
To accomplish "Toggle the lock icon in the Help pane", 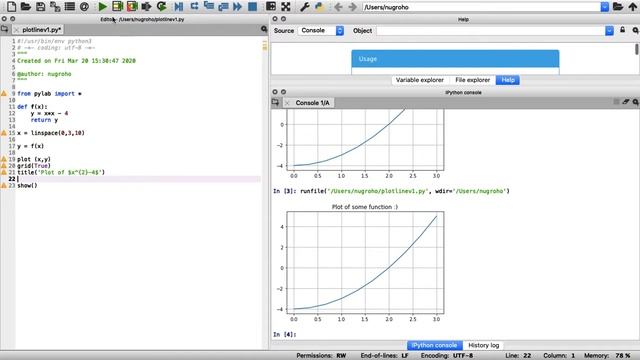I will coord(622,30).
